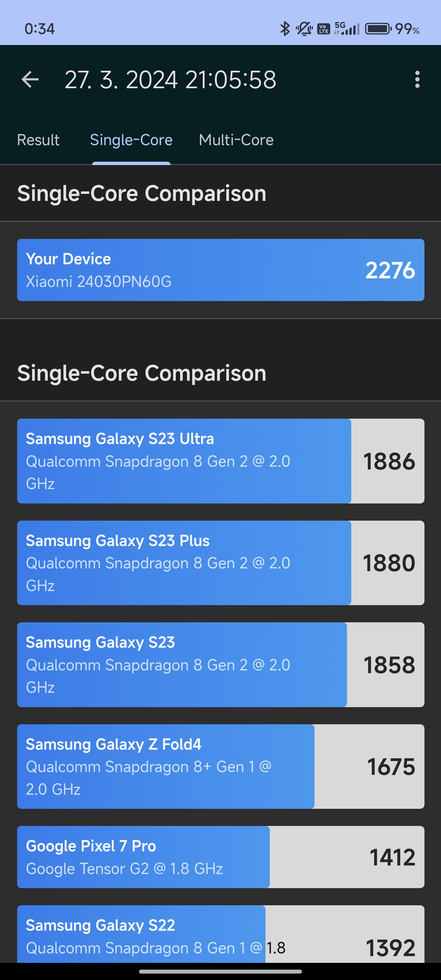Open the Samsung Galaxy S23 Plus entry
This screenshot has width=441, height=980.
pos(221,563)
